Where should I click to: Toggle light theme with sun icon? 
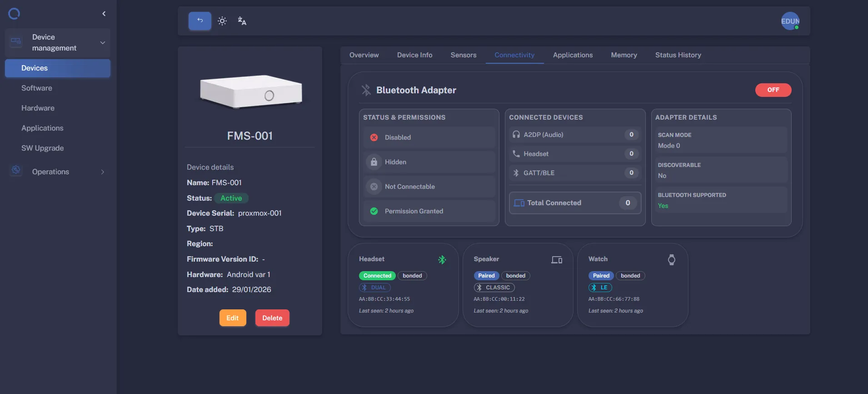[222, 21]
